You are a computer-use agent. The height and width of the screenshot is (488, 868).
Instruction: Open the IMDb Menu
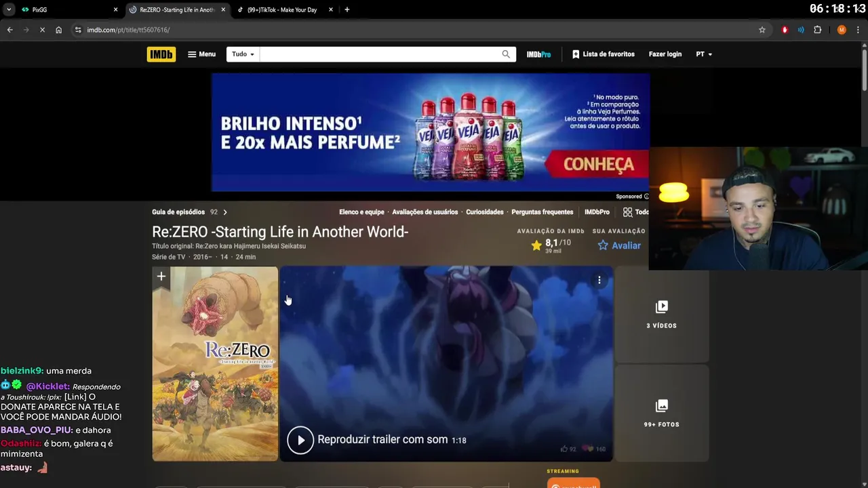(202, 54)
